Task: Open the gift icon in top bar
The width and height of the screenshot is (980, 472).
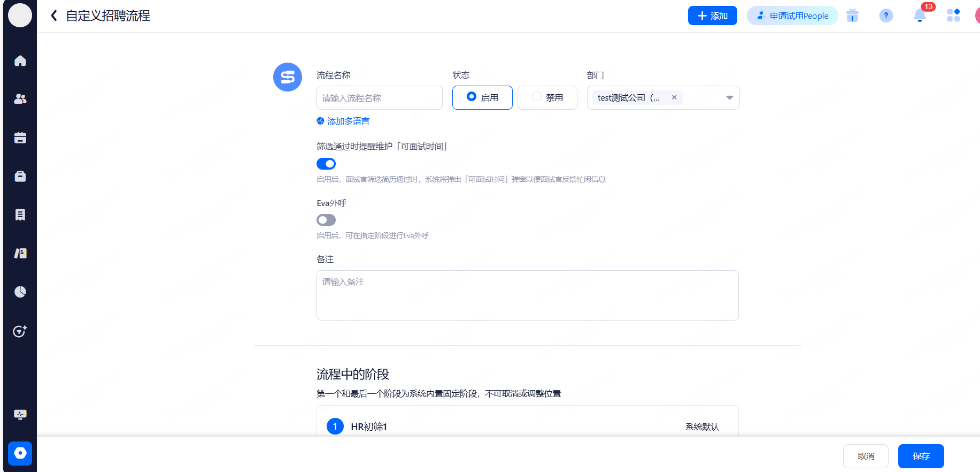Action: pyautogui.click(x=852, y=16)
